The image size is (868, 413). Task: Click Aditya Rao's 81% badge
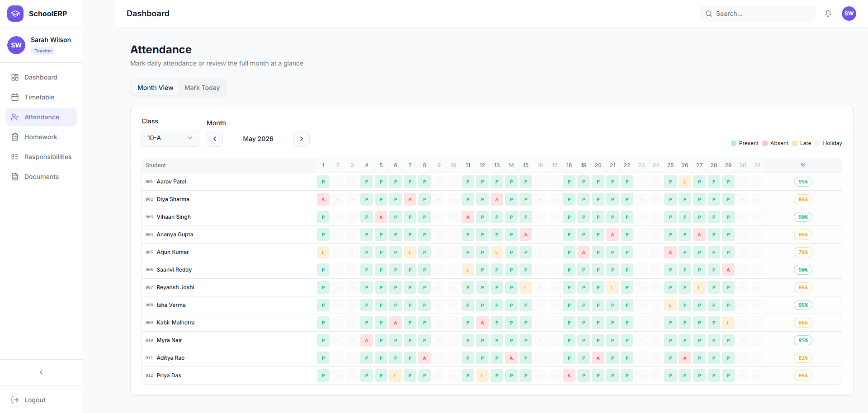[x=803, y=358]
